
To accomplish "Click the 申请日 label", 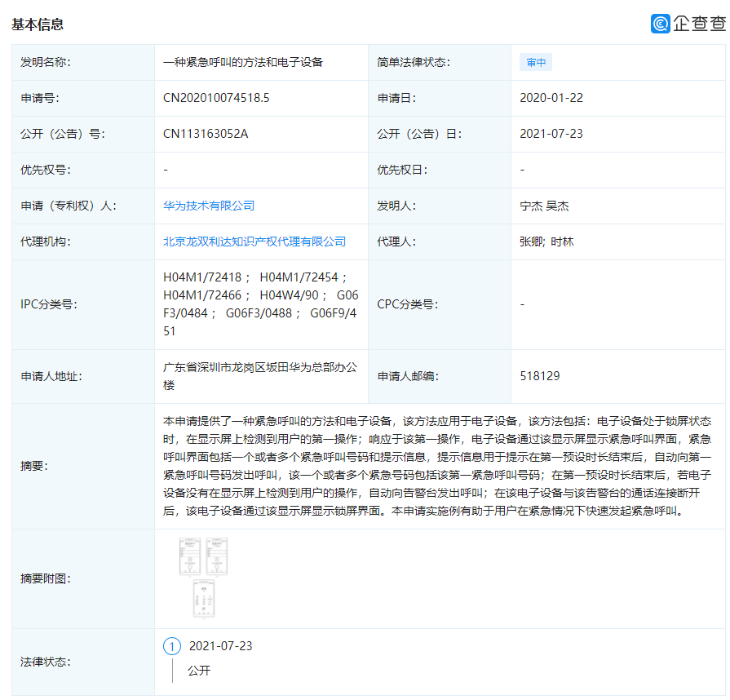I will click(x=396, y=98).
